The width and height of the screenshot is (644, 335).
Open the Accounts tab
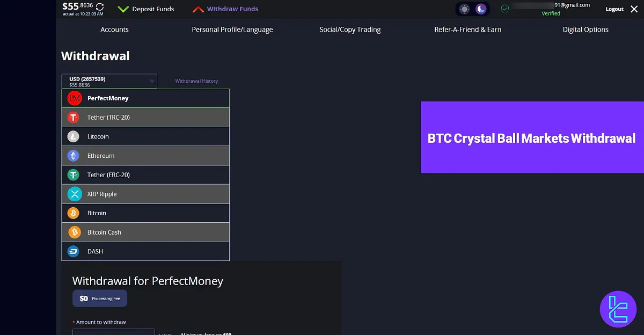pyautogui.click(x=114, y=30)
